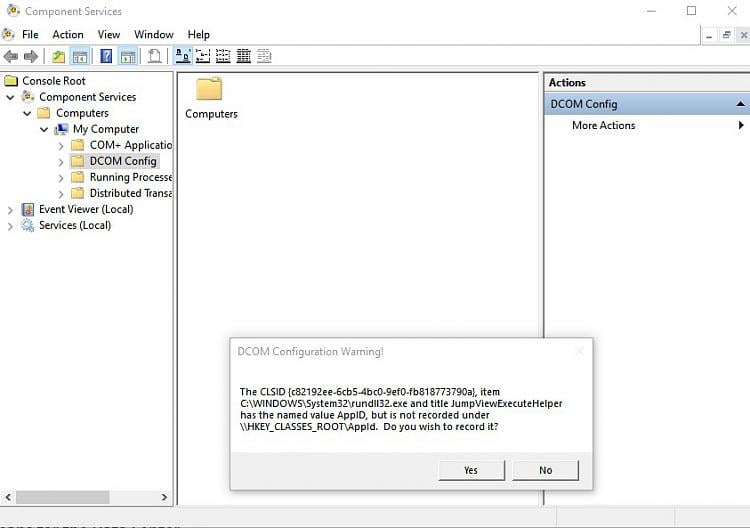The height and width of the screenshot is (528, 750).
Task: Click the Up One Level toolbar icon
Action: (x=58, y=56)
